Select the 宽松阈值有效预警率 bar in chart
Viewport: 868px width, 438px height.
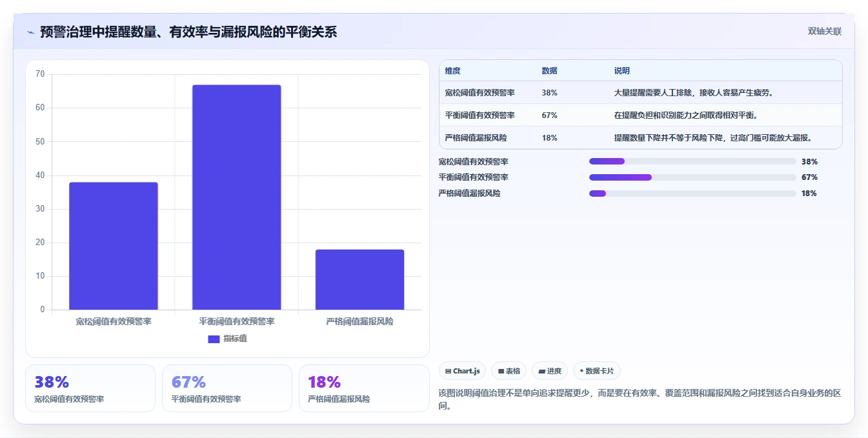[114, 246]
